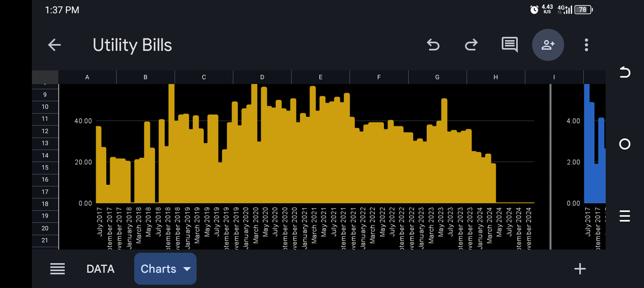This screenshot has height=288, width=644.
Task: Tap the July 2024 axis label
Action: click(x=509, y=222)
